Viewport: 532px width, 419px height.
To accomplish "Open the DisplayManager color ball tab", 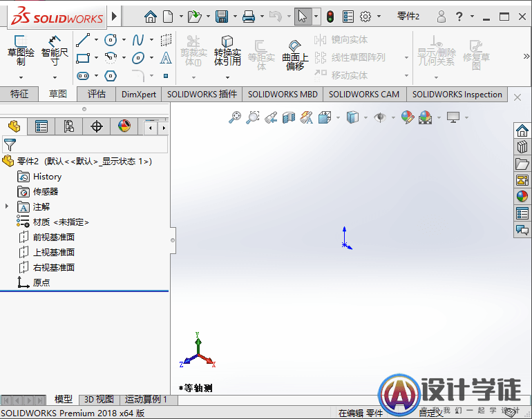I will tap(124, 126).
